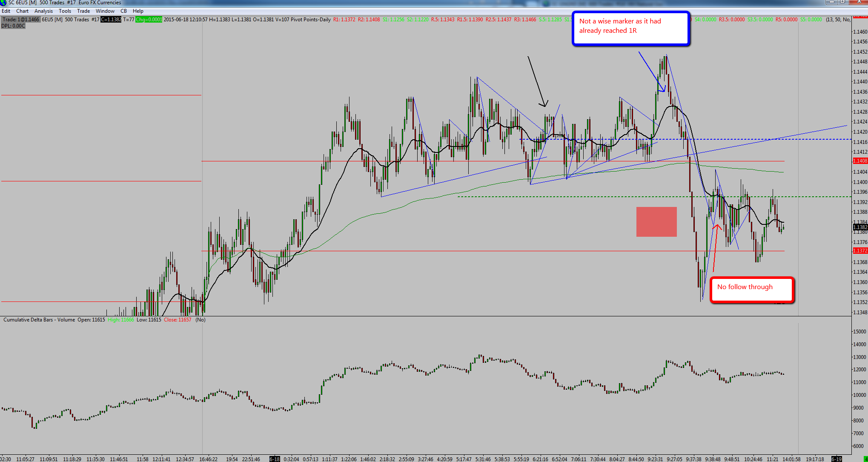Click the red 1.1372 price marker on the scale
The width and height of the screenshot is (868, 462).
860,251
